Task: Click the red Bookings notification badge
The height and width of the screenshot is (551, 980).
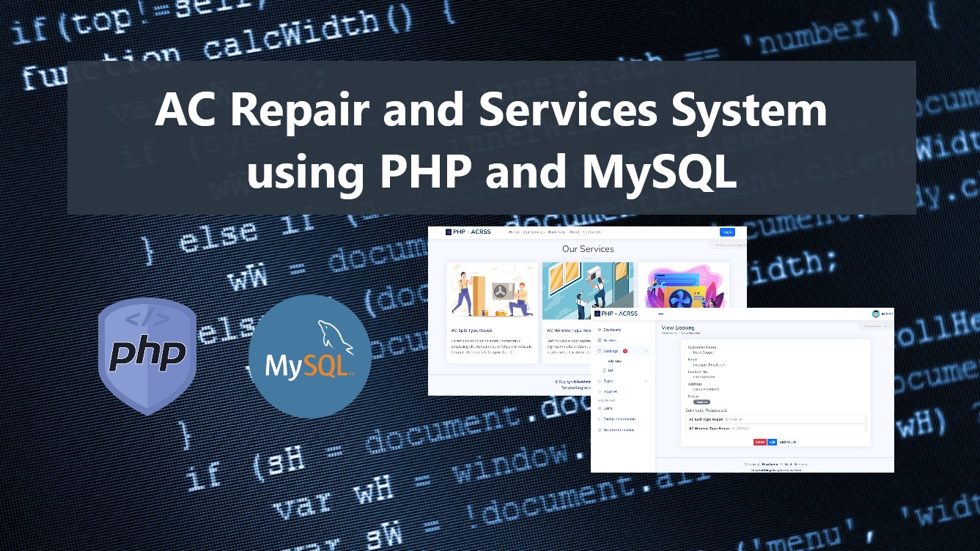Action: click(625, 351)
